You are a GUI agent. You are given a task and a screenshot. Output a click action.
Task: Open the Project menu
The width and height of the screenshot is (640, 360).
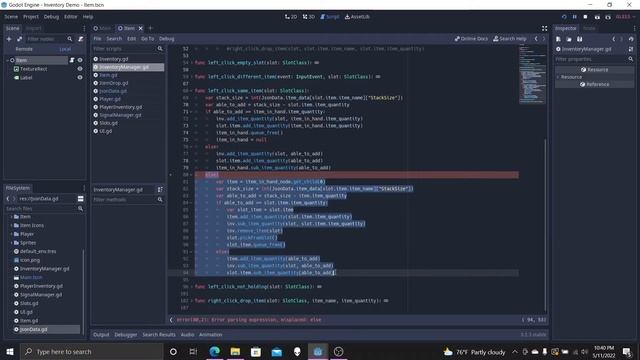click(x=31, y=17)
